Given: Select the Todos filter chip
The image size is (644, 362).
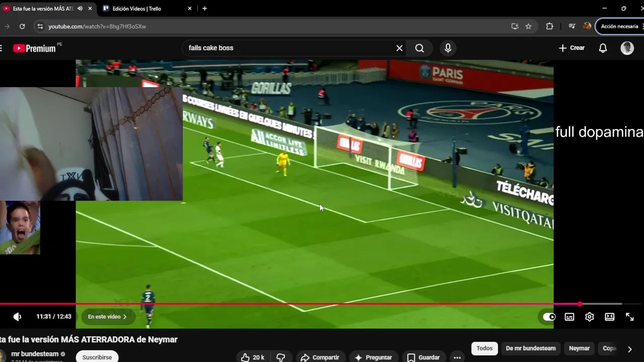Looking at the screenshot, I should 485,348.
